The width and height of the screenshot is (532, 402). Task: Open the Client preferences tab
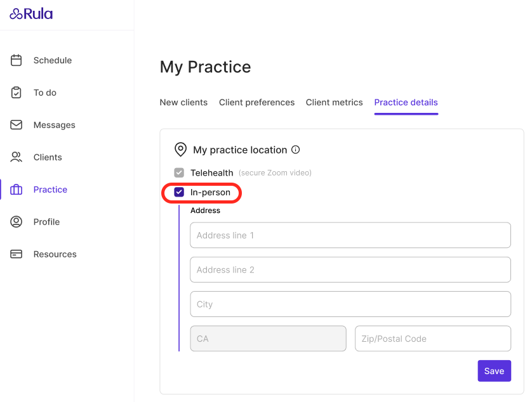point(256,102)
